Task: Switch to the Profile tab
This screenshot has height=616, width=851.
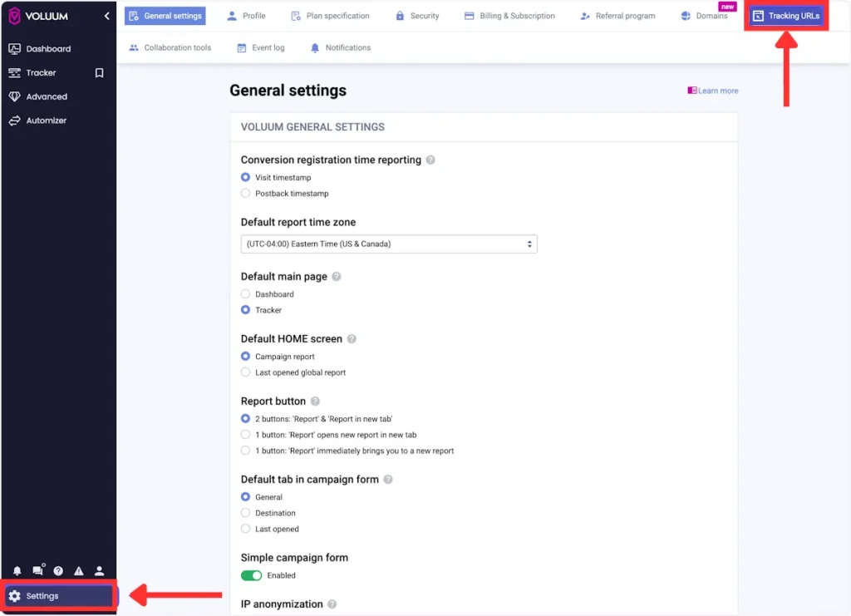Action: click(246, 16)
